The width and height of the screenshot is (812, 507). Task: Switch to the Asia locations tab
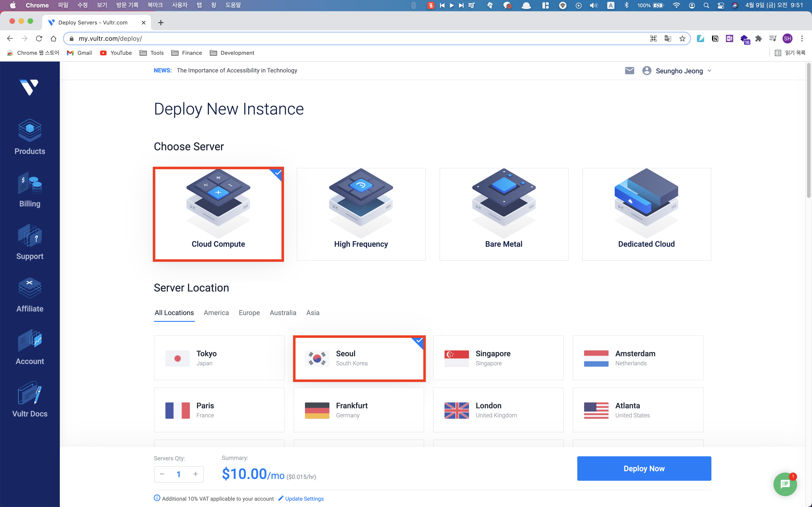pyautogui.click(x=313, y=313)
